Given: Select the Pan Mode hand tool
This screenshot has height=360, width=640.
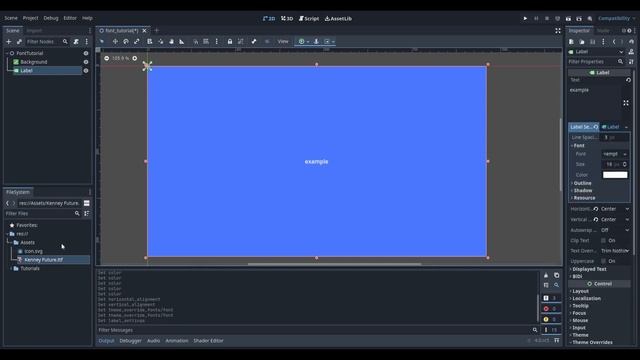Looking at the screenshot, I should tap(171, 41).
